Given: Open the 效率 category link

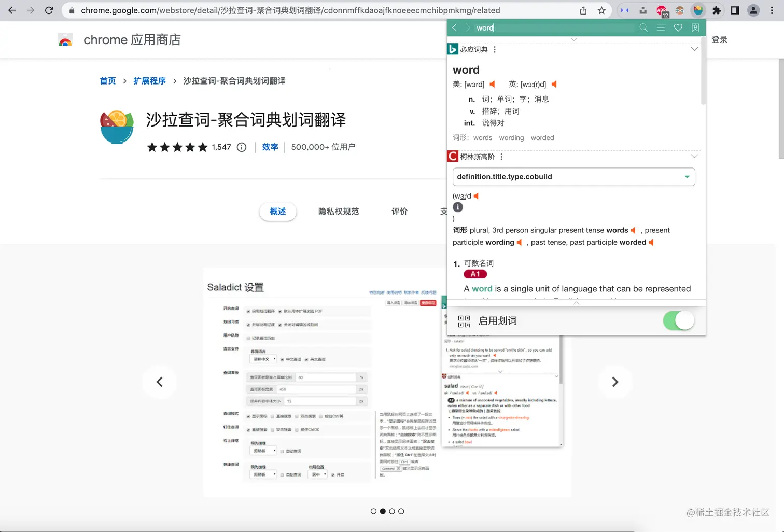Looking at the screenshot, I should pyautogui.click(x=270, y=147).
